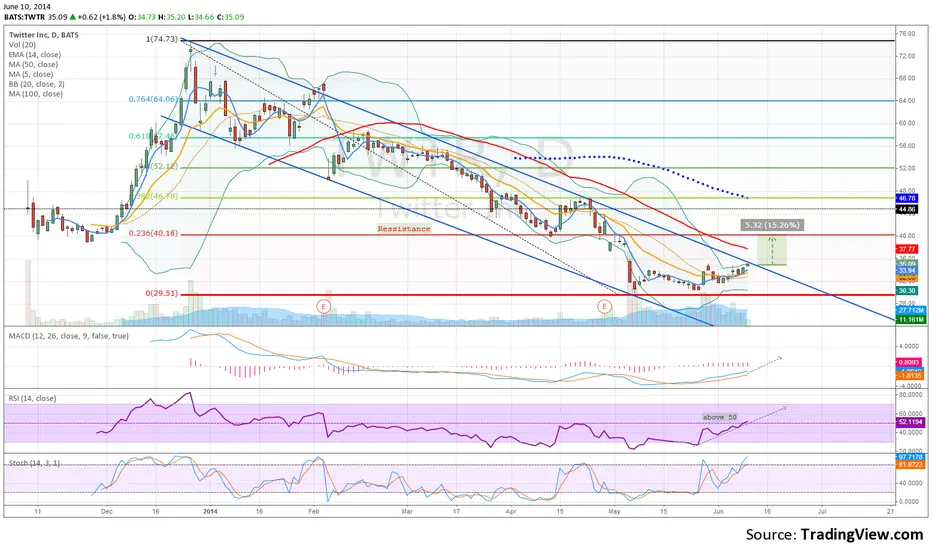Screen dimensions: 932x550
Task: Click the 81.8723 Stoch value tag
Action: click(911, 464)
